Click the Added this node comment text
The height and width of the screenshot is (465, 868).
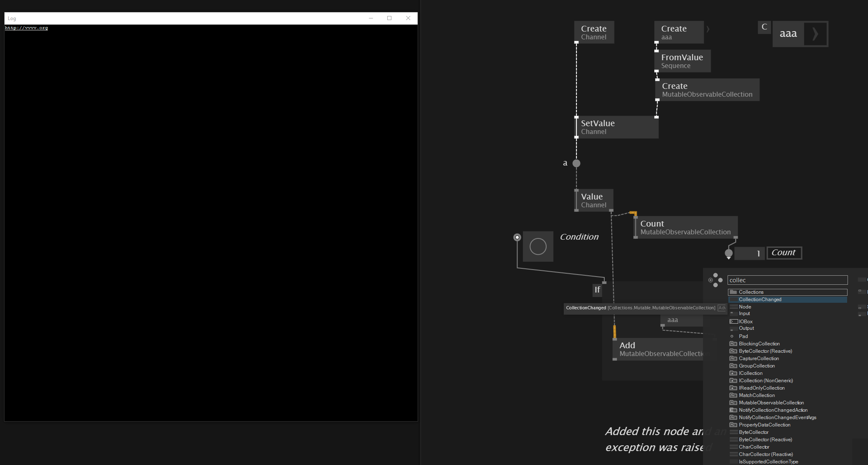655,439
